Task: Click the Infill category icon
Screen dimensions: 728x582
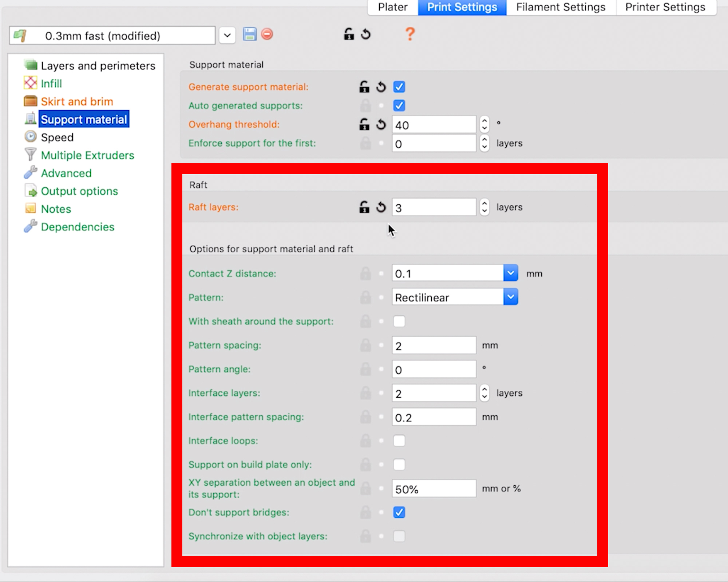Action: [31, 83]
